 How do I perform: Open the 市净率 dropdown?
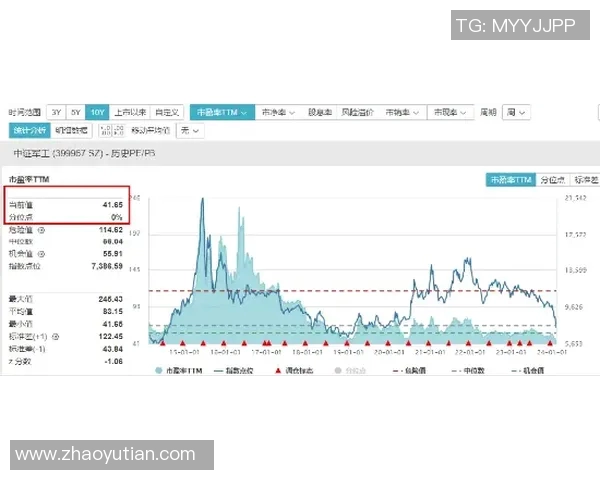click(x=278, y=112)
